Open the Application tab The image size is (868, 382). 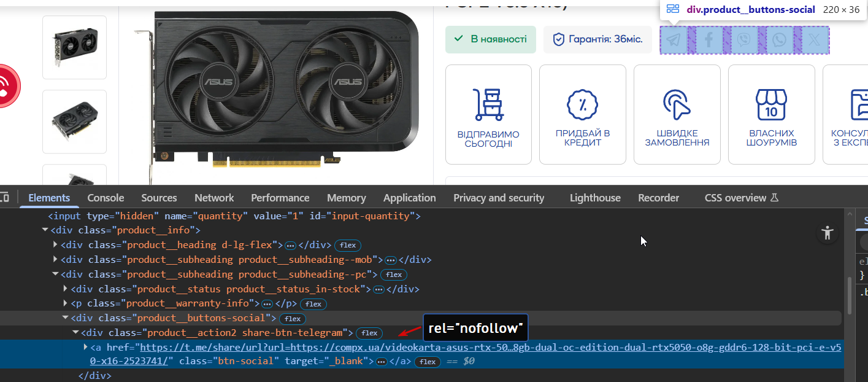click(409, 198)
